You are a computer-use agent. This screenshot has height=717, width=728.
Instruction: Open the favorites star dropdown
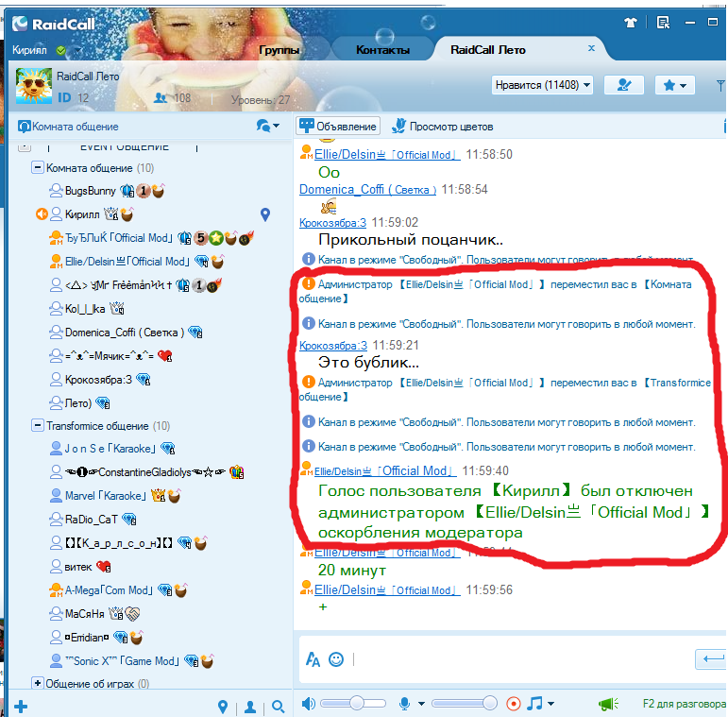(x=674, y=85)
